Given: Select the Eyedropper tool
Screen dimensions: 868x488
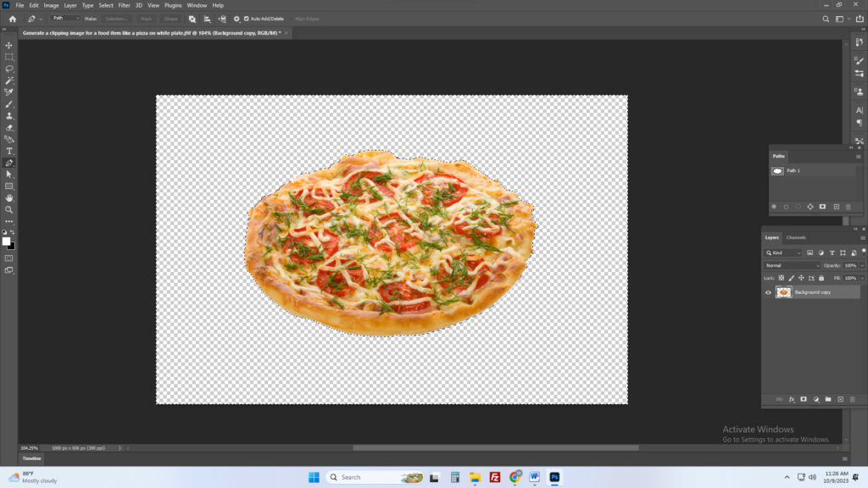Looking at the screenshot, I should click(8, 92).
